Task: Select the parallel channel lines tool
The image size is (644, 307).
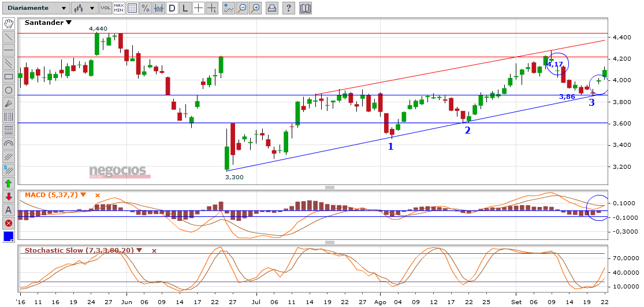Action: [x=9, y=63]
